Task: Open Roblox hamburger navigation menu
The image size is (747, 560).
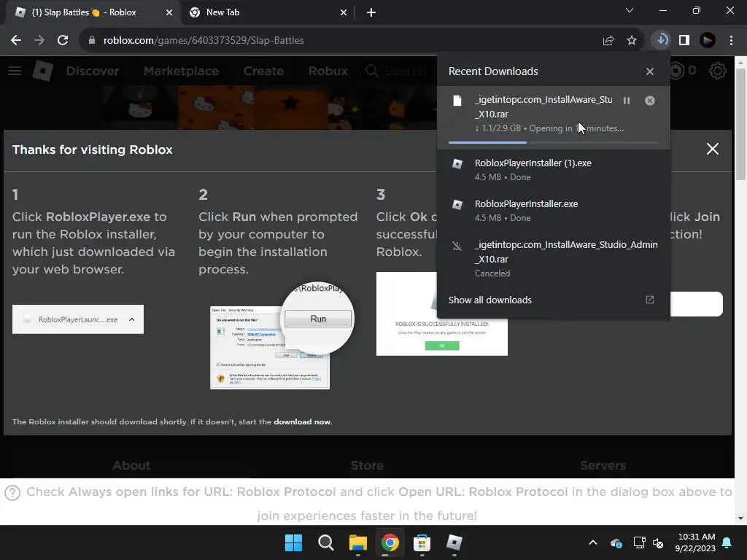Action: 15,71
